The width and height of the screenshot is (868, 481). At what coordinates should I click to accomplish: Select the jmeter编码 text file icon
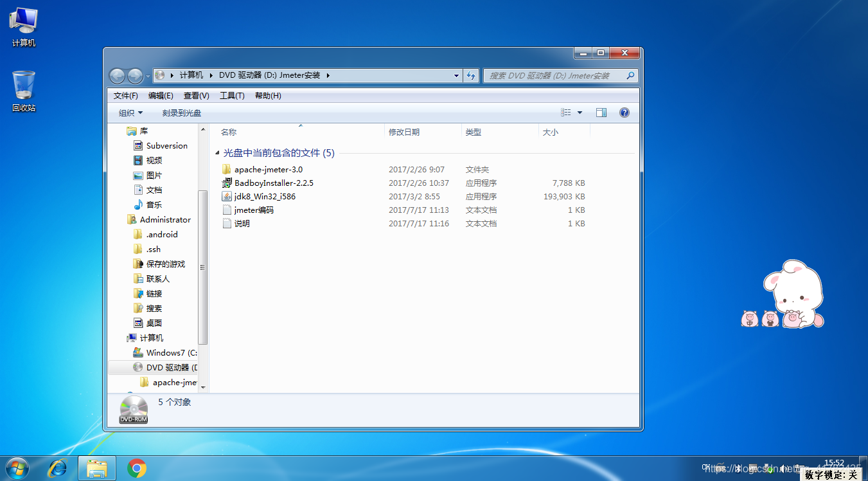(226, 210)
